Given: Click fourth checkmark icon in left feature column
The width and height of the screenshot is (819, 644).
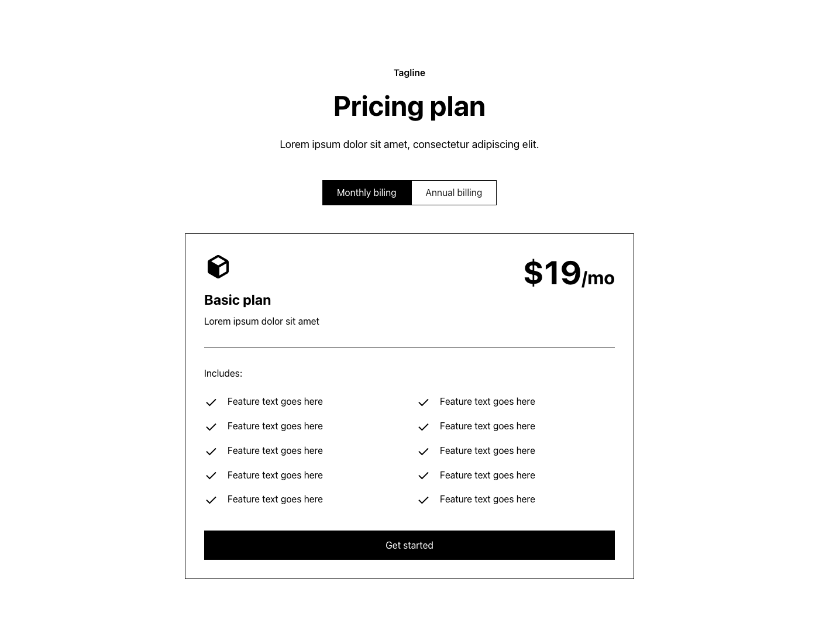Looking at the screenshot, I should click(211, 476).
